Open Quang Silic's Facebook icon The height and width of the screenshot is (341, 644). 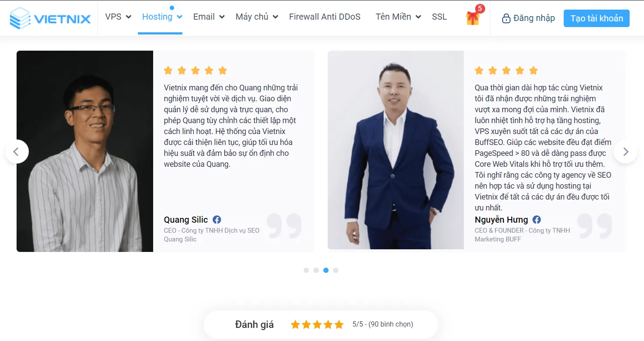point(217,220)
